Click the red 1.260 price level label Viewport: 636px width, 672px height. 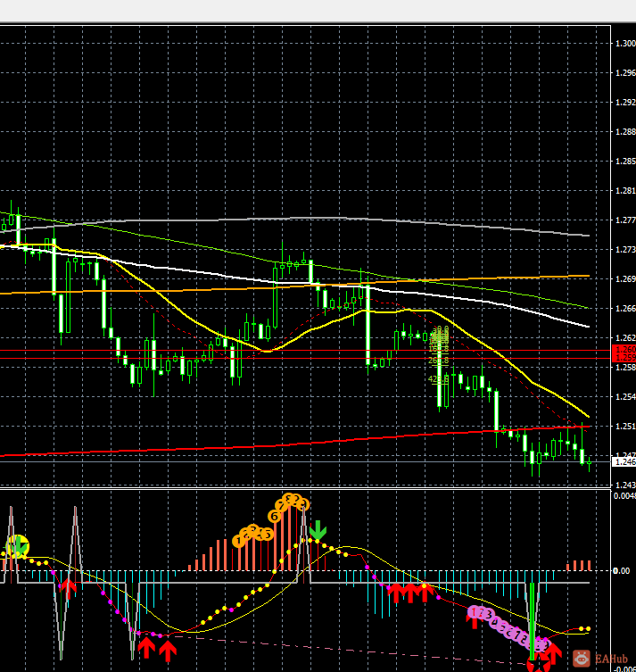coord(624,349)
